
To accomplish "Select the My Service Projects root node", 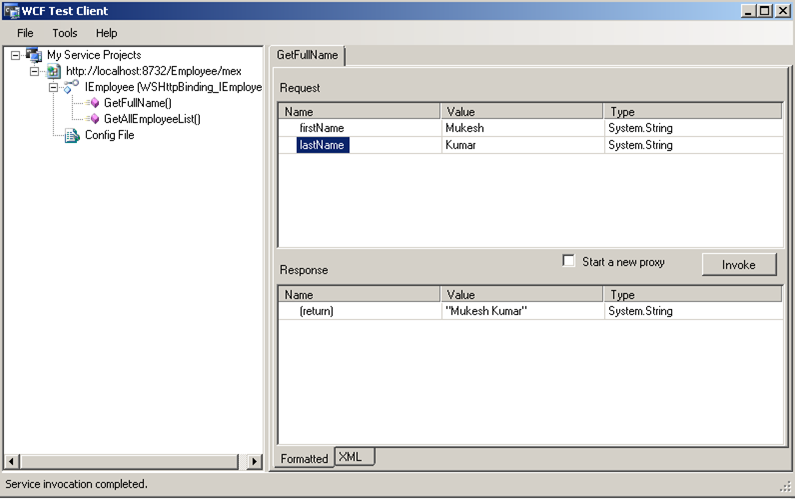I will [94, 55].
